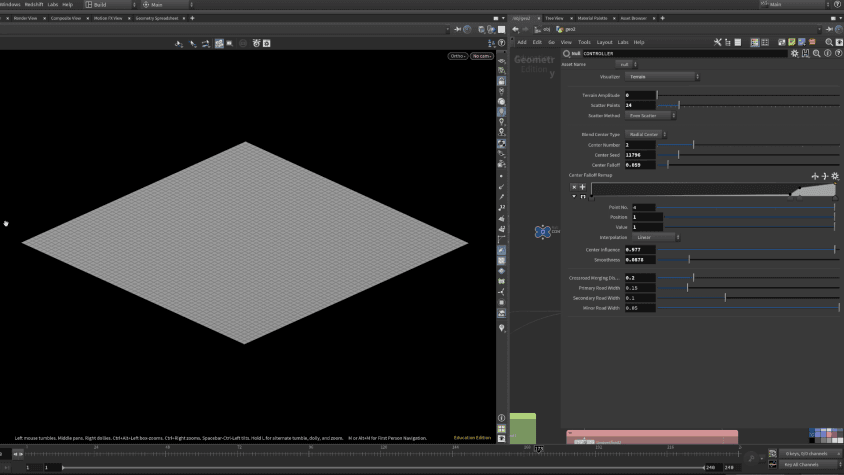This screenshot has height=475, width=844.
Task: Click the ramp gear options icon
Action: coord(835,176)
